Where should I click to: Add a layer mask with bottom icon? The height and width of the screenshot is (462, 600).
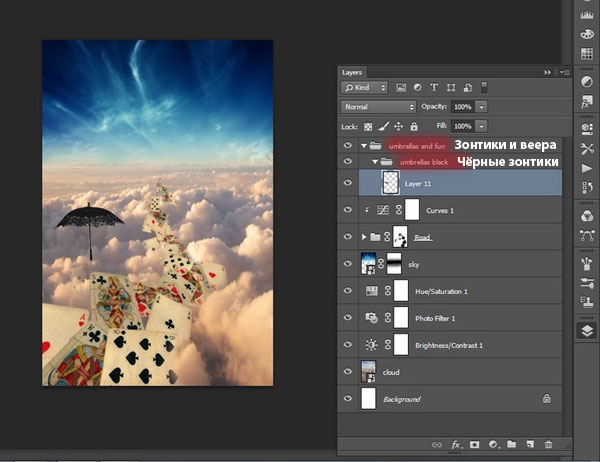[474, 444]
